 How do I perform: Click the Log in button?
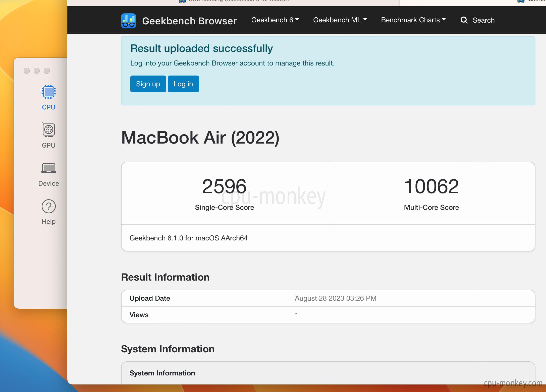pyautogui.click(x=183, y=84)
